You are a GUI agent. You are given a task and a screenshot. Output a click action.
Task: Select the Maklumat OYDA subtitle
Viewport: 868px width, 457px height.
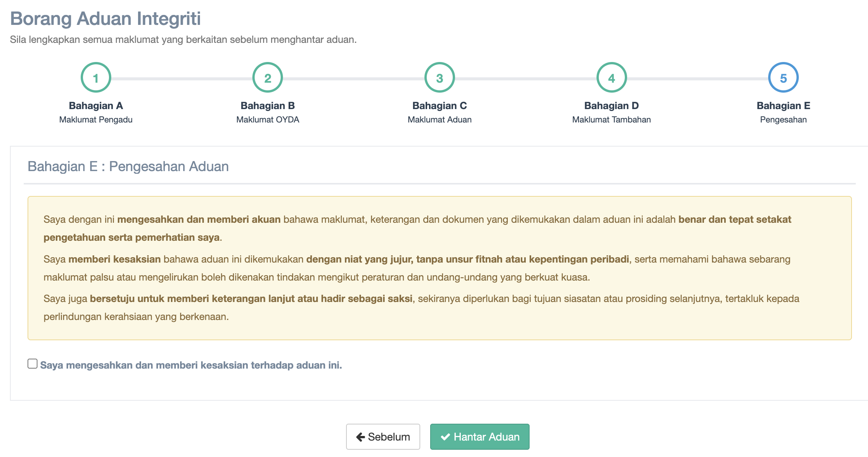(268, 120)
